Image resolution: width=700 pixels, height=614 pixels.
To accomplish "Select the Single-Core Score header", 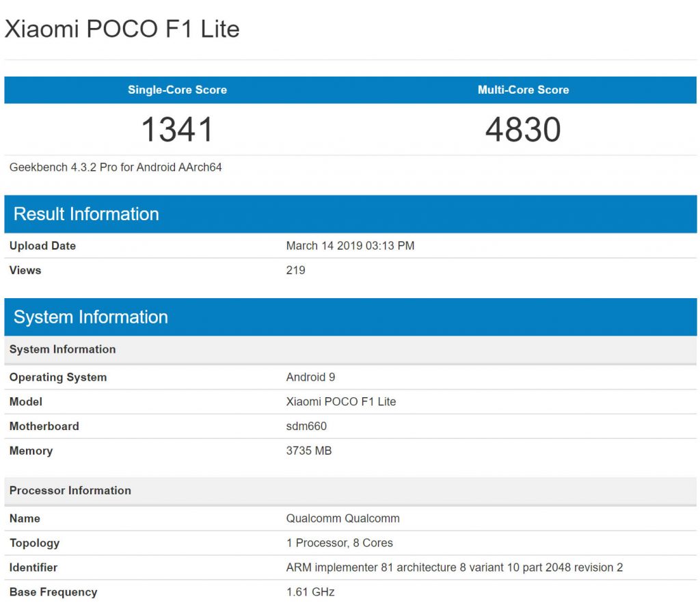I will (177, 90).
